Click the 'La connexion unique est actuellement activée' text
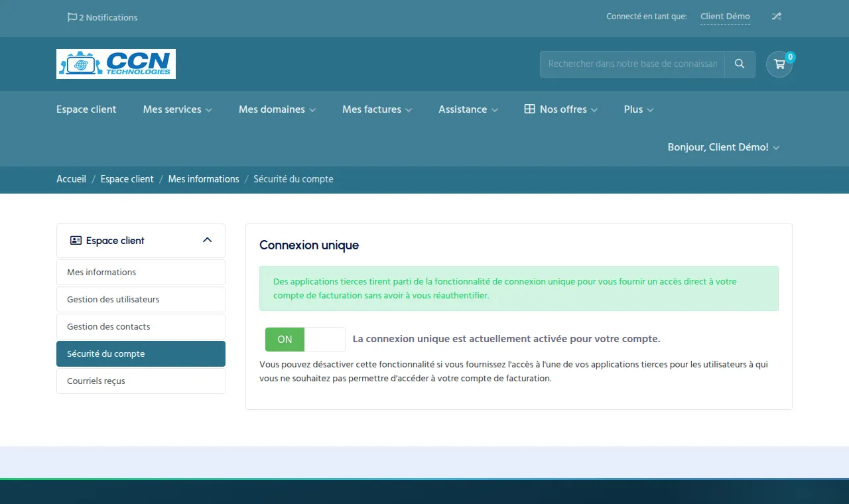 [x=506, y=339]
